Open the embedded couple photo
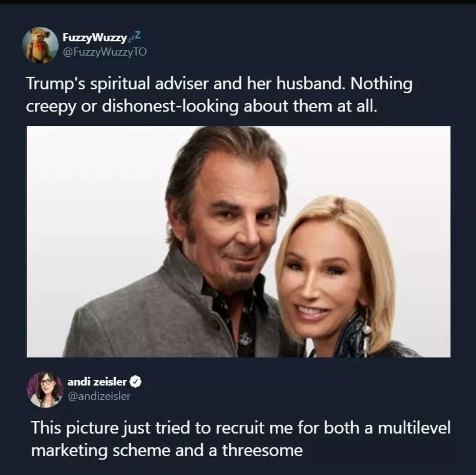 238,241
